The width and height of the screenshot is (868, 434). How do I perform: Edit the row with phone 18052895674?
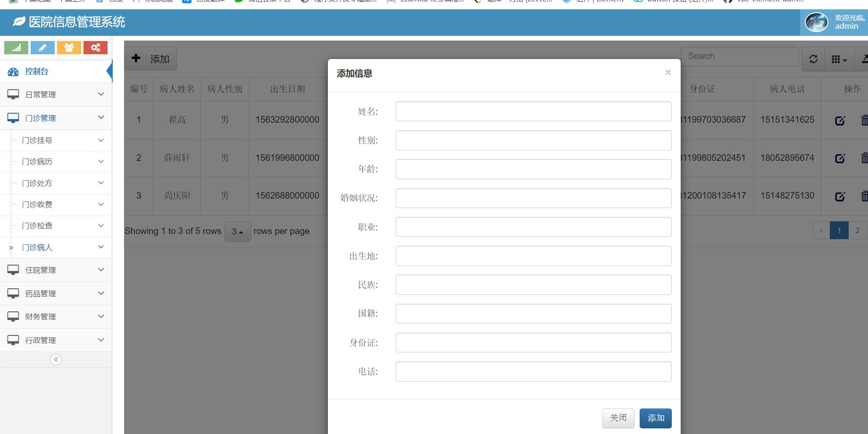pos(840,158)
